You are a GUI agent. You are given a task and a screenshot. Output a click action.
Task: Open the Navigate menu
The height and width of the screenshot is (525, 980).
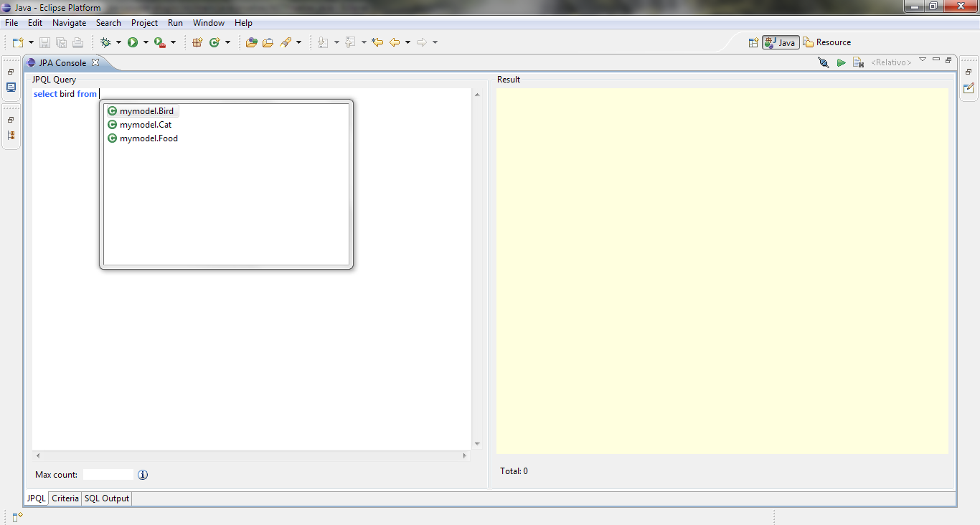click(x=70, y=23)
